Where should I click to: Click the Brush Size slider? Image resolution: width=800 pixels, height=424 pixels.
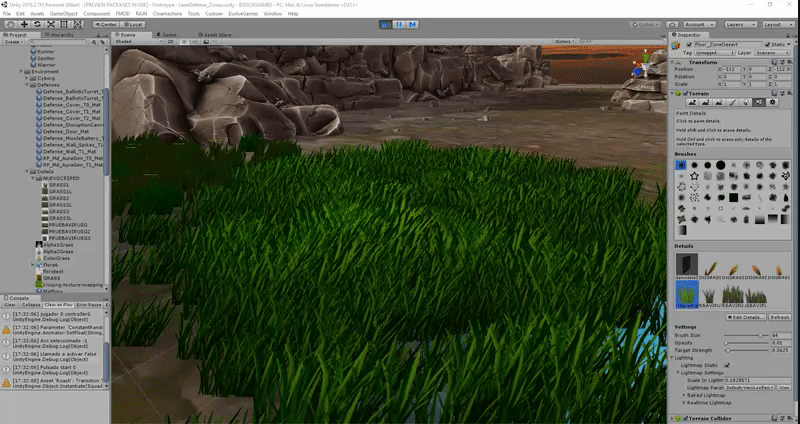click(746, 335)
